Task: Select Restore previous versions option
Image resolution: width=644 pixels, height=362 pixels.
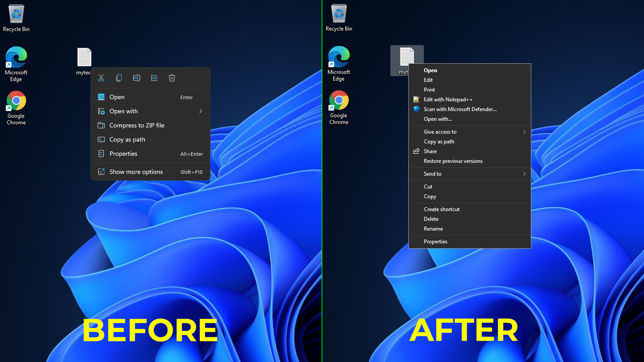Action: tap(453, 161)
